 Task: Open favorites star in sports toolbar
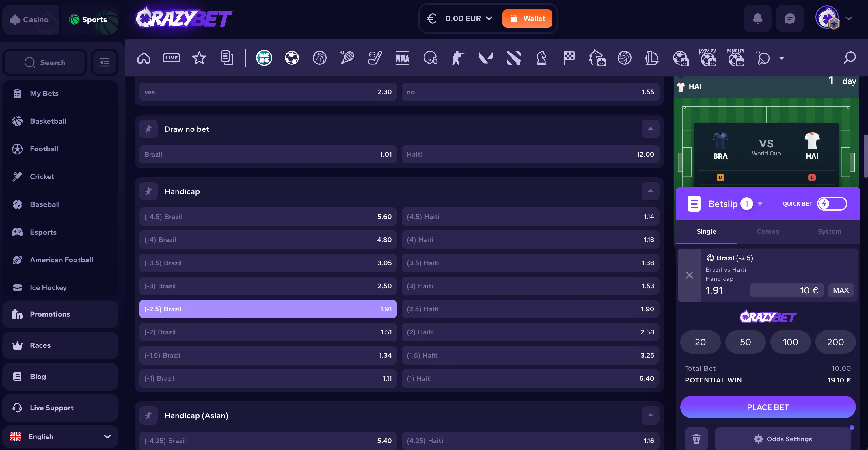[199, 58]
